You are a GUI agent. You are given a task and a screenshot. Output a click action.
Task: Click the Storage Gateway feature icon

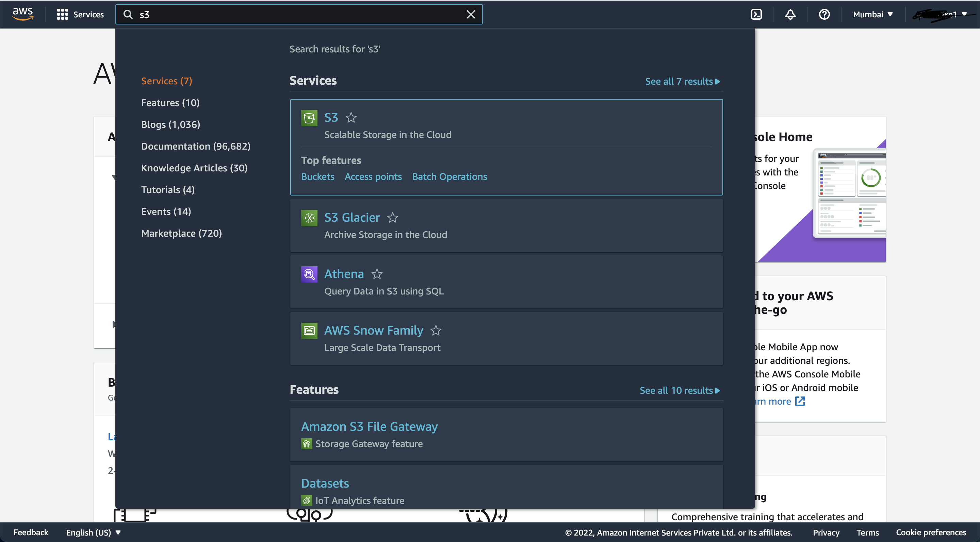coord(307,443)
